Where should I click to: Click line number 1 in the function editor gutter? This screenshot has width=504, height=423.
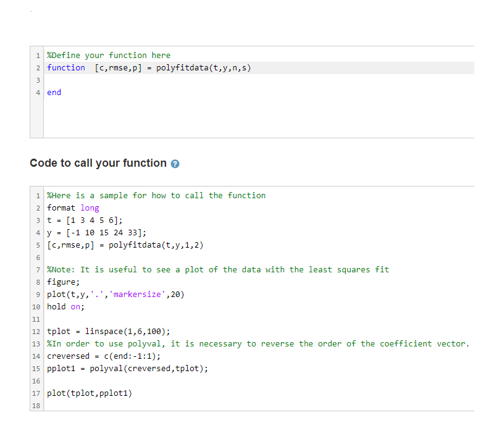click(x=38, y=55)
